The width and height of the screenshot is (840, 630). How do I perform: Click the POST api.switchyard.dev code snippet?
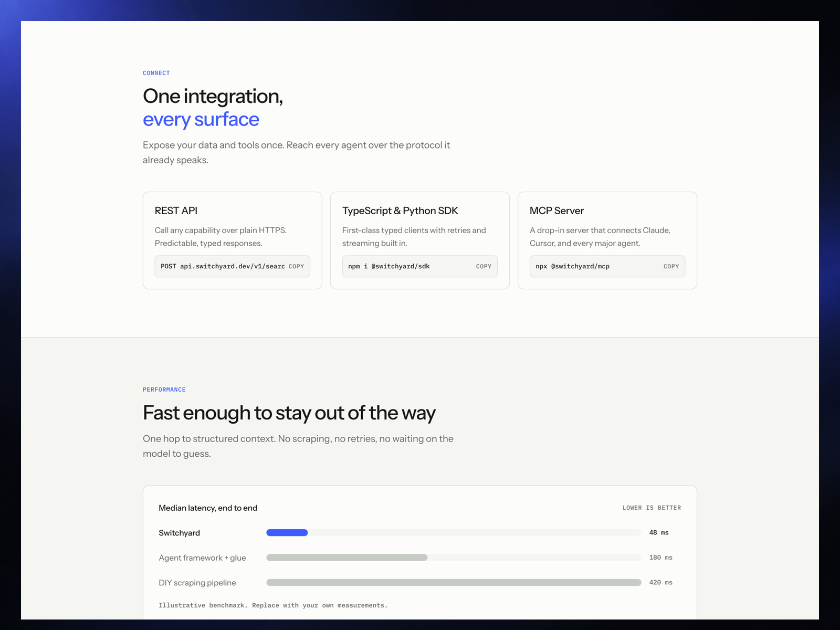pos(223,267)
